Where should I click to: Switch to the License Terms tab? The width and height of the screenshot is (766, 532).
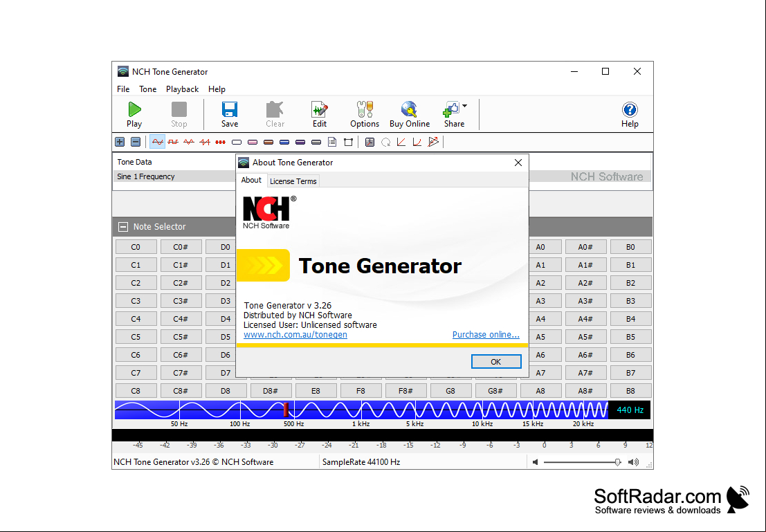tap(293, 181)
